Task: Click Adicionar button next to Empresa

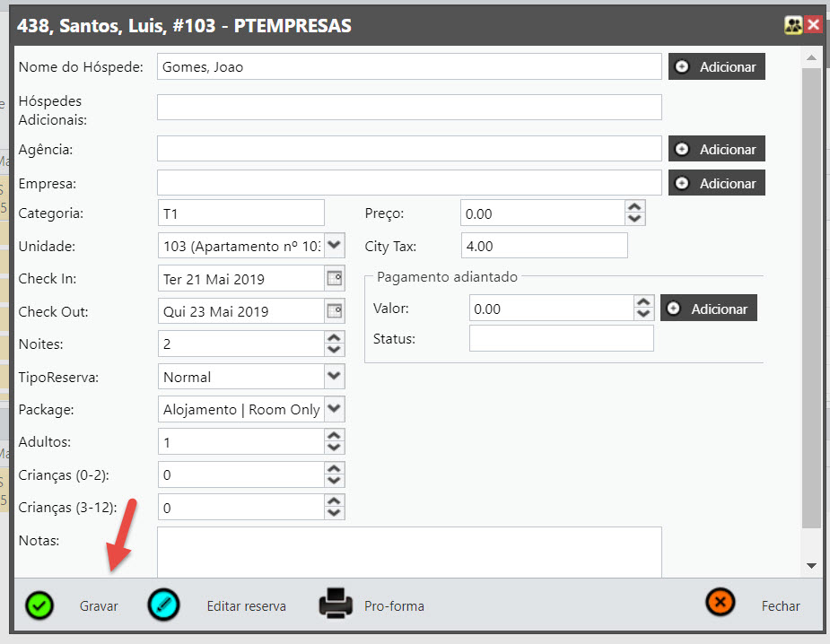Action: 716,183
